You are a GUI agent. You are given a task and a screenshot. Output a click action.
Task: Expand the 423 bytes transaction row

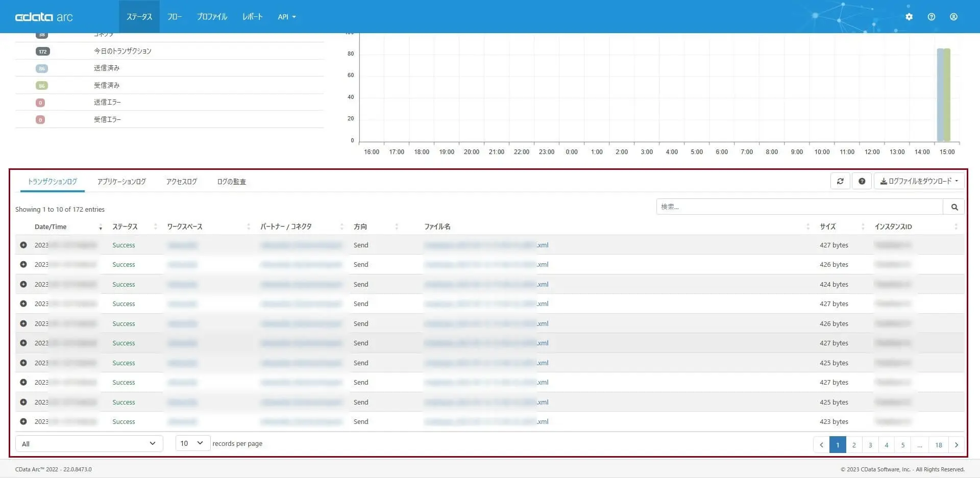(x=23, y=421)
